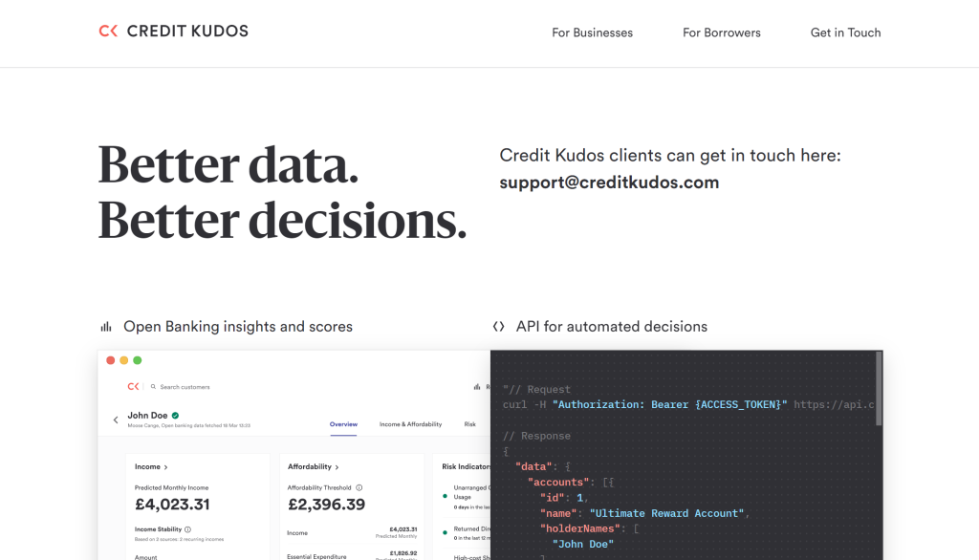This screenshot has width=979, height=560.
Task: Click the small CK logo in the dashboard
Action: click(133, 387)
